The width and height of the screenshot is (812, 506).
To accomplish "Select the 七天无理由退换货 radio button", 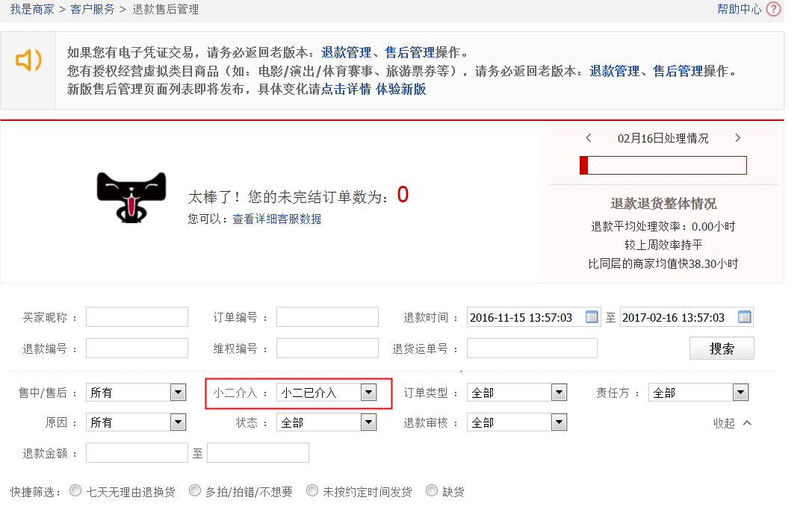I will click(75, 490).
